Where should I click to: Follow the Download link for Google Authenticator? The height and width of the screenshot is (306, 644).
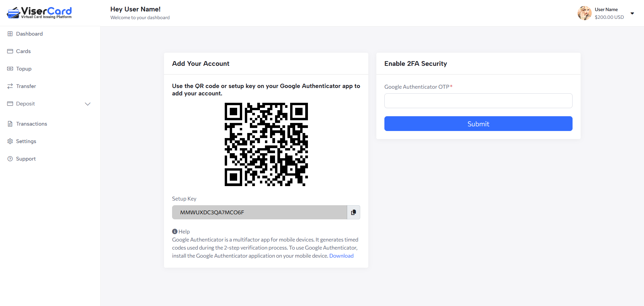(x=341, y=256)
